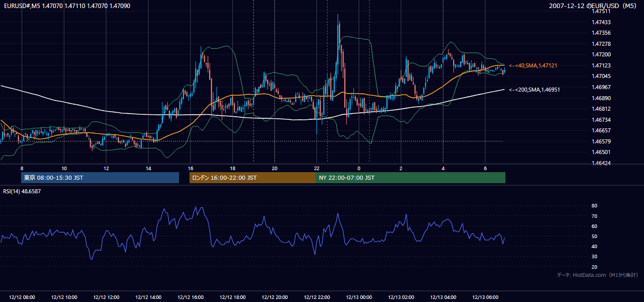The height and width of the screenshot is (302, 644).
Task: Click the 12/12 14:00 time axis label
Action: [148, 297]
